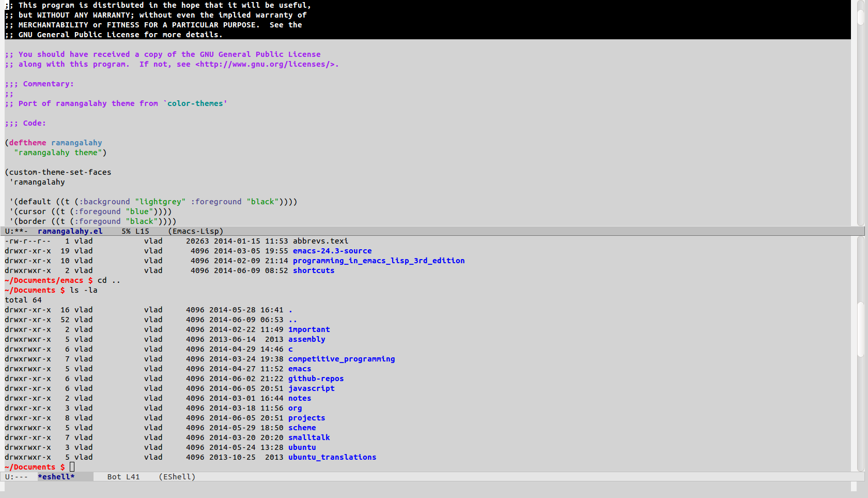This screenshot has width=868, height=498.
Task: Click the 'cd ..' command text
Action: pos(109,280)
